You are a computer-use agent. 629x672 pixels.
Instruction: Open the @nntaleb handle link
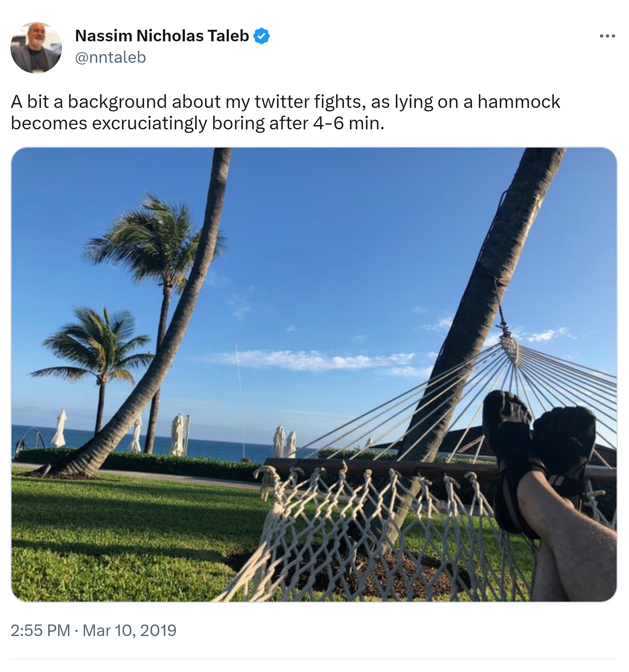[110, 57]
